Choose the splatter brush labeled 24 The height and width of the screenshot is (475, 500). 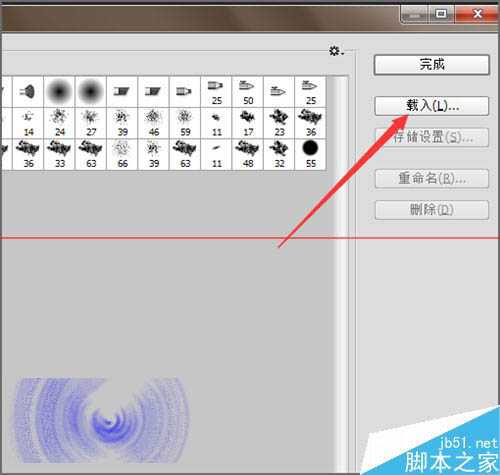(59, 123)
